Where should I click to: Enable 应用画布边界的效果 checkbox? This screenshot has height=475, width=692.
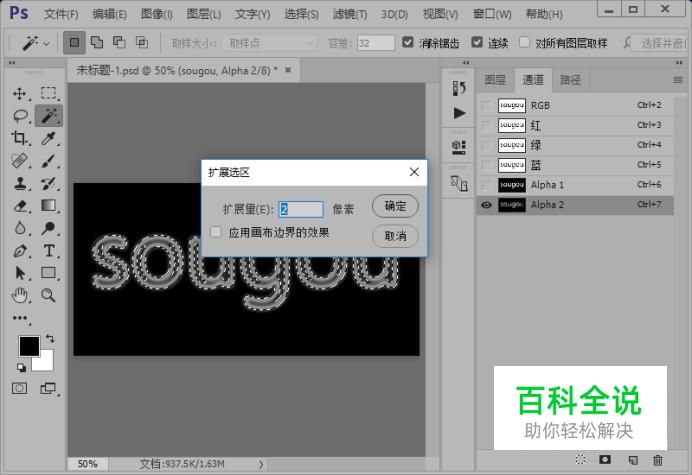[x=215, y=232]
